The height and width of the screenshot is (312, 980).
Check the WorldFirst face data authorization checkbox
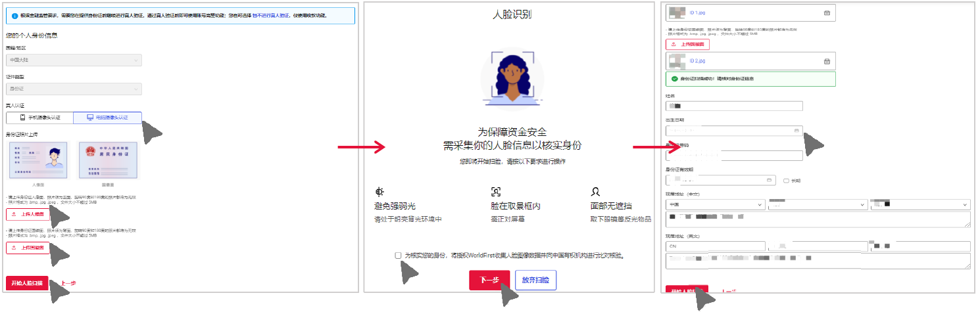(x=399, y=255)
